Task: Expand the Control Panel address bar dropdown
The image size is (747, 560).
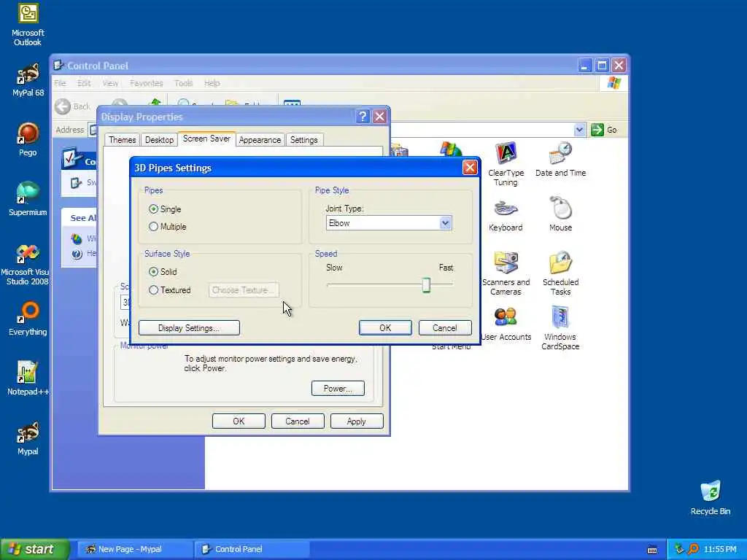Action: pos(579,130)
